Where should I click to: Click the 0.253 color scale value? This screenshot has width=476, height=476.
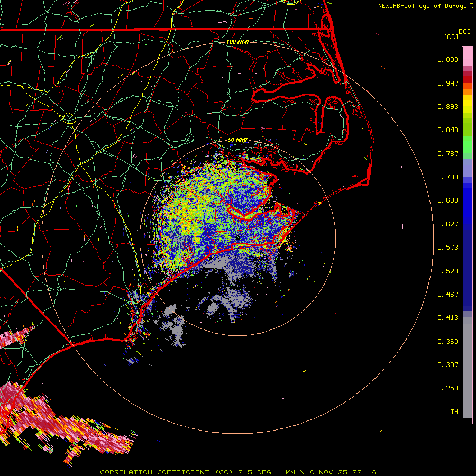(x=448, y=388)
